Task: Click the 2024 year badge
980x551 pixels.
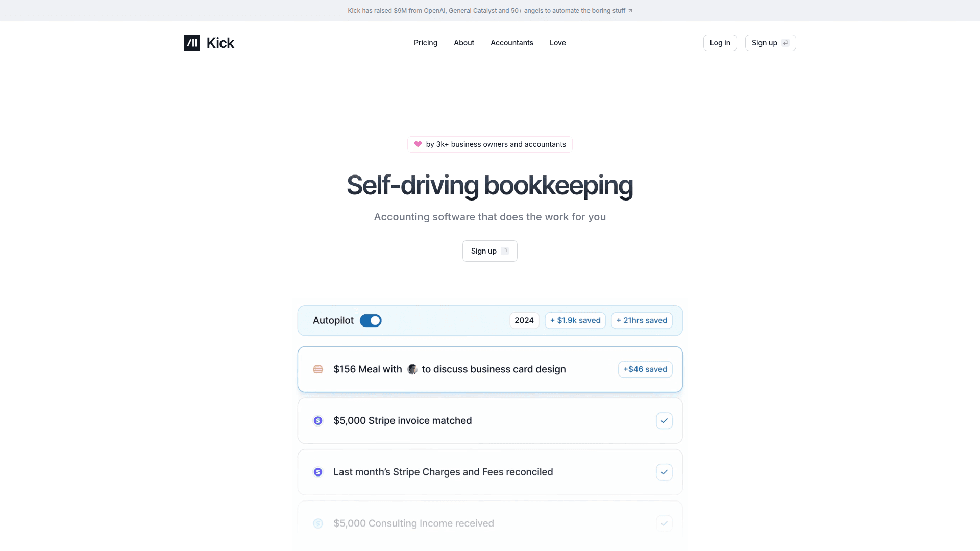Action: [524, 320]
